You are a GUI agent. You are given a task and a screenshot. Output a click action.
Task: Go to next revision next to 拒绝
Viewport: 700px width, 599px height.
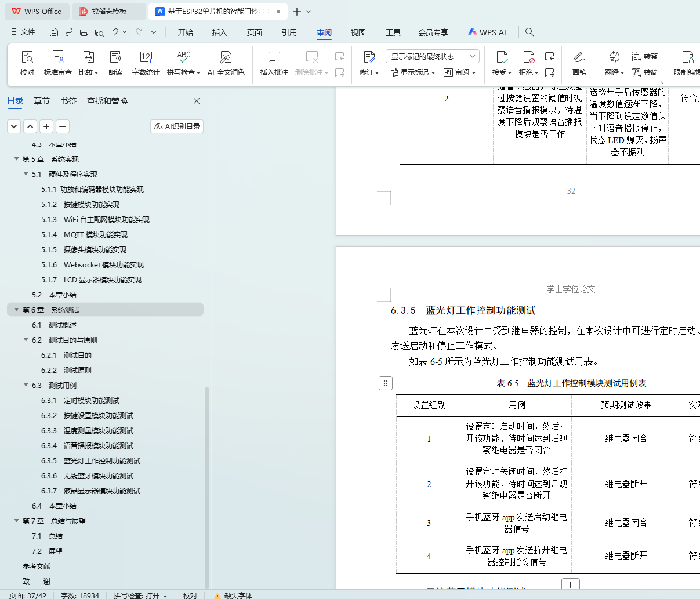[550, 72]
